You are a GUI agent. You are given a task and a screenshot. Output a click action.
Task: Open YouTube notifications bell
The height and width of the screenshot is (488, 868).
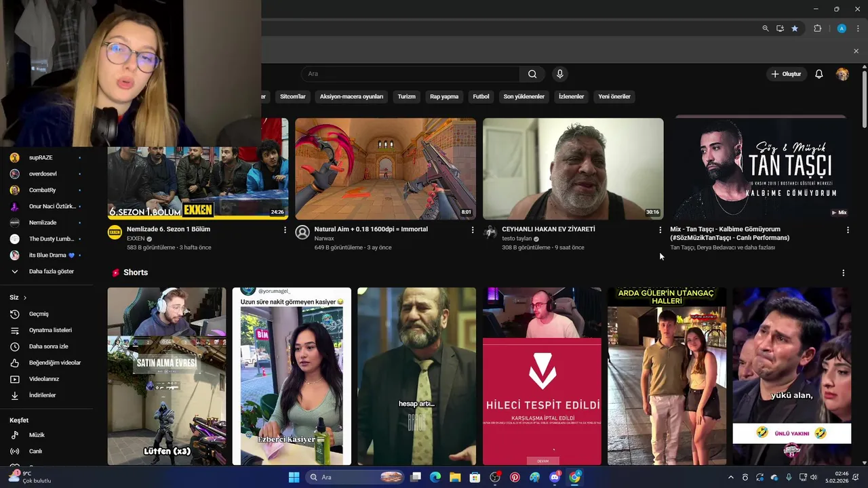pyautogui.click(x=818, y=74)
